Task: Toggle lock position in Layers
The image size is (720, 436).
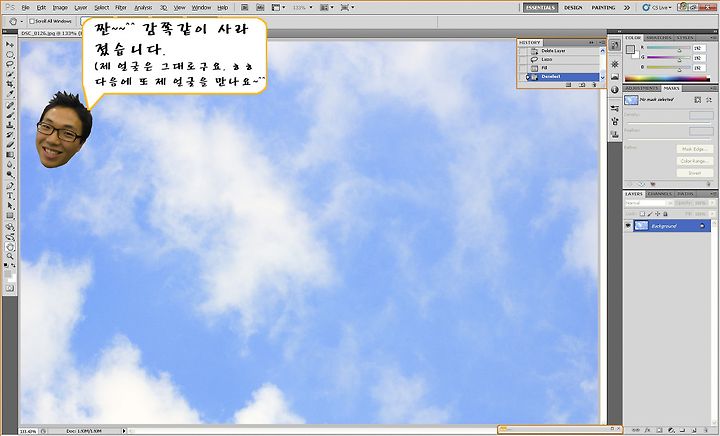Action: click(x=658, y=214)
